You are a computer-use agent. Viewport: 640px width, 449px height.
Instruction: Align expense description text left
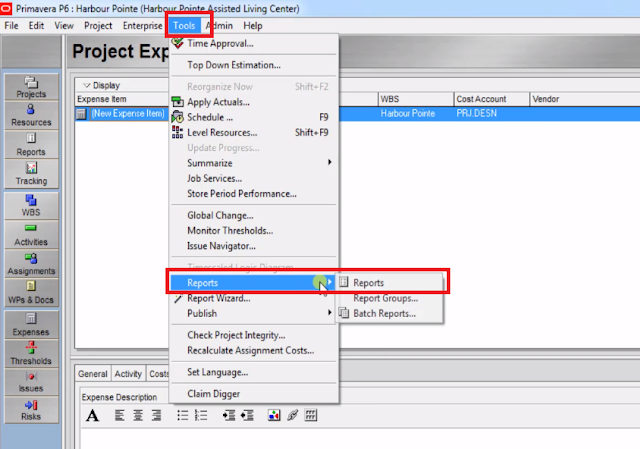click(x=120, y=416)
